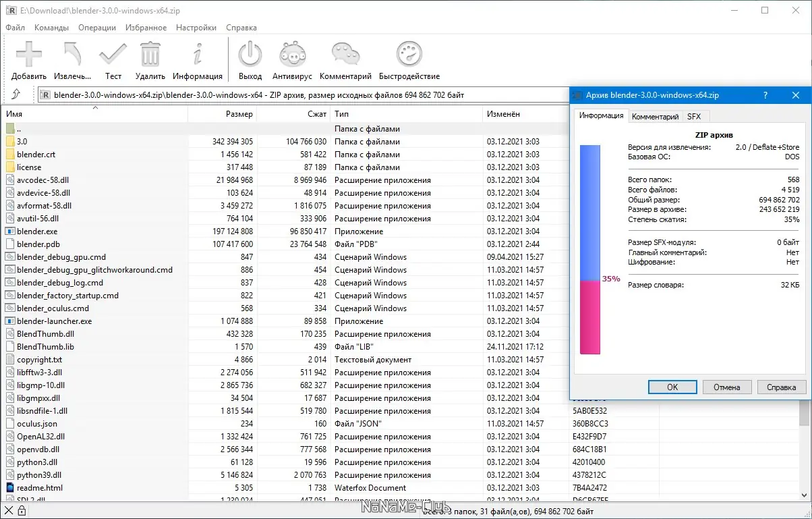The image size is (812, 519).
Task: Click the lock icon in status bar
Action: pyautogui.click(x=21, y=511)
